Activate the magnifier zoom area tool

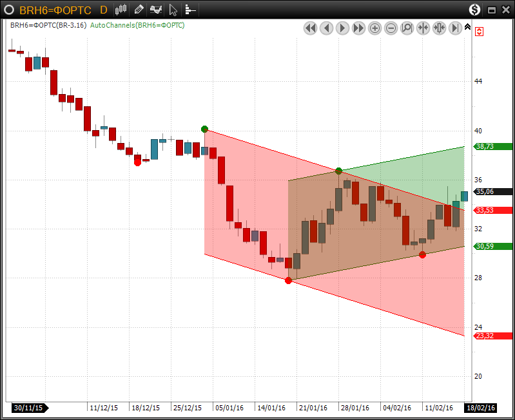[407, 28]
